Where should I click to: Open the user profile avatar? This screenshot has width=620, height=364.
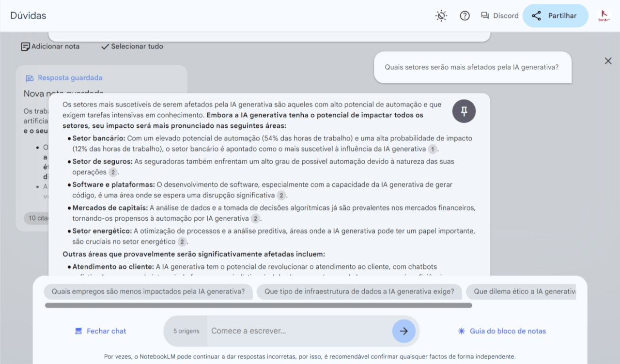coord(604,16)
